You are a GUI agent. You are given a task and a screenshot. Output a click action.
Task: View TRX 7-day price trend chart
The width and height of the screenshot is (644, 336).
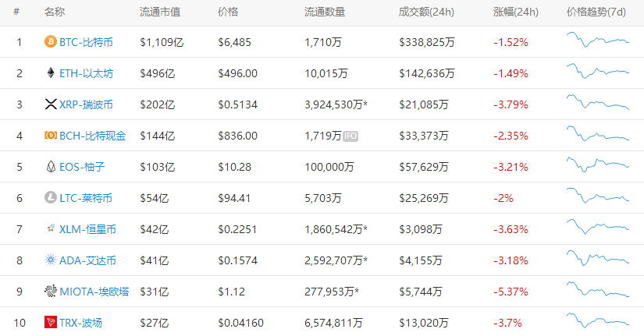tap(598, 320)
